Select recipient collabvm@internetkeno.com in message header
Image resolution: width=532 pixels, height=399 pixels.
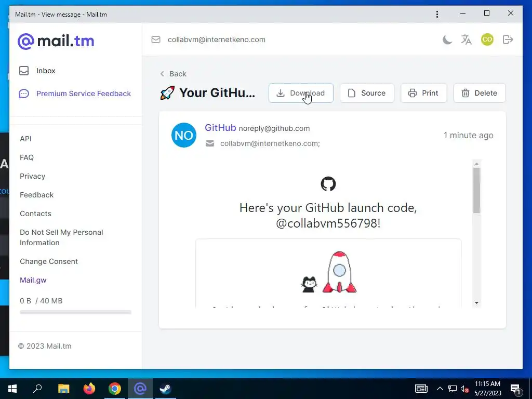point(270,143)
